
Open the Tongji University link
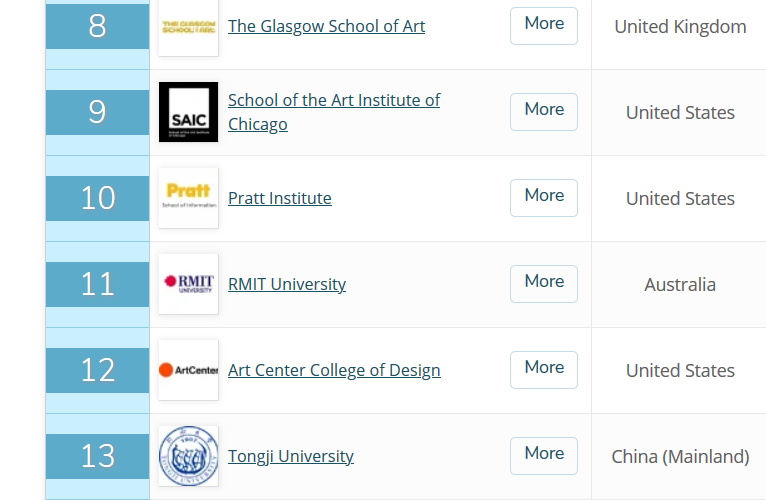point(290,456)
